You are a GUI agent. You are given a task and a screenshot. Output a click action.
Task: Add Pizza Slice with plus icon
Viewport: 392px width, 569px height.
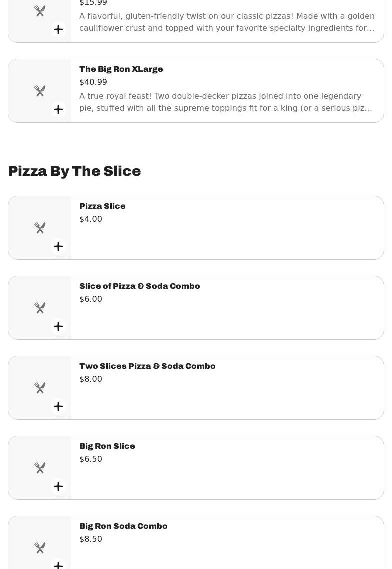(x=58, y=246)
